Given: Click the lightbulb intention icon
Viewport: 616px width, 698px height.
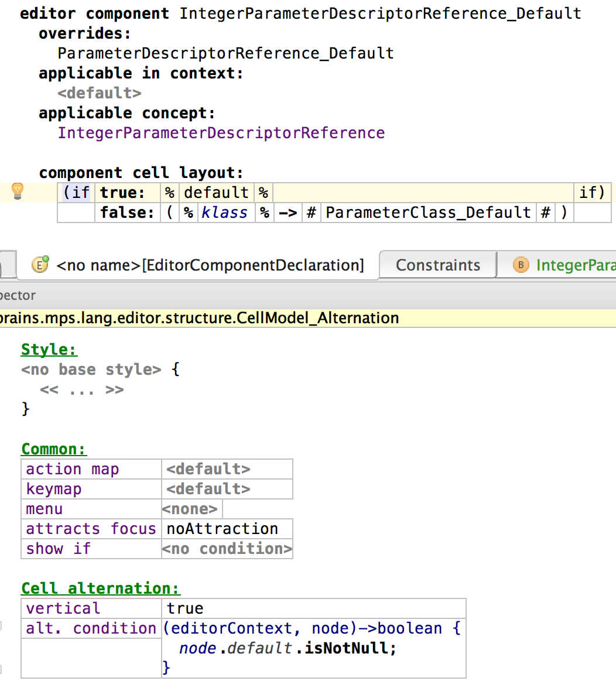Looking at the screenshot, I should pos(18,191).
